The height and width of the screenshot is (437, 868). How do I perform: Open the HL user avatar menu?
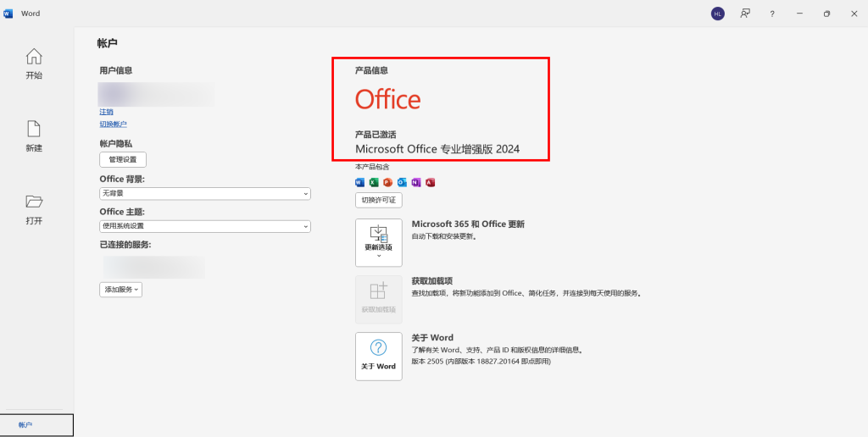(x=717, y=14)
